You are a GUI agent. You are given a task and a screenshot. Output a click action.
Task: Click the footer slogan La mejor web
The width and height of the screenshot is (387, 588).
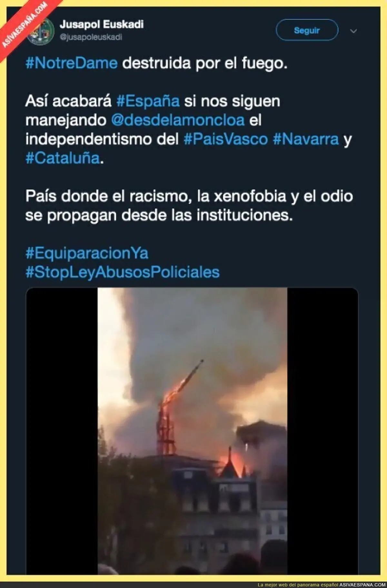pos(298,584)
